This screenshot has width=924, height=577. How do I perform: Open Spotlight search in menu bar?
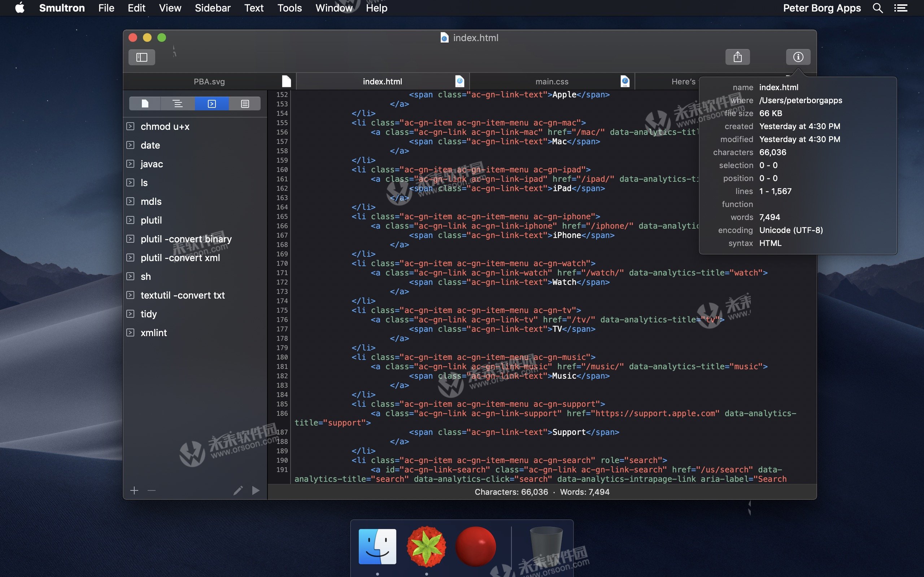[x=877, y=8]
